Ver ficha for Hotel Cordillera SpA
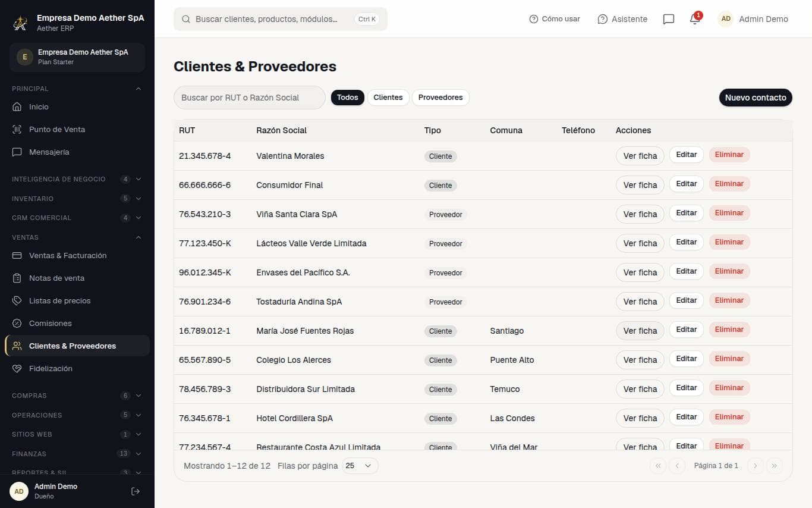Image resolution: width=812 pixels, height=508 pixels. (x=640, y=418)
